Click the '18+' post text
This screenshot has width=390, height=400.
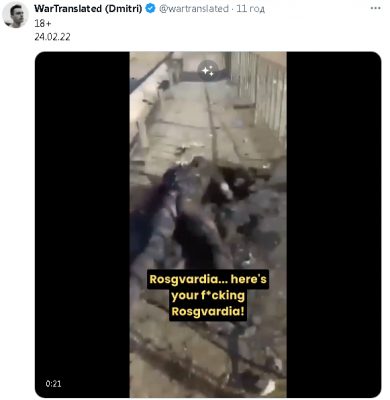[43, 23]
